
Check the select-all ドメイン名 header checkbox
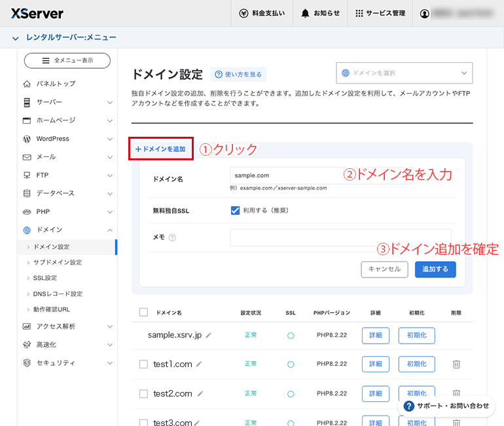click(143, 312)
